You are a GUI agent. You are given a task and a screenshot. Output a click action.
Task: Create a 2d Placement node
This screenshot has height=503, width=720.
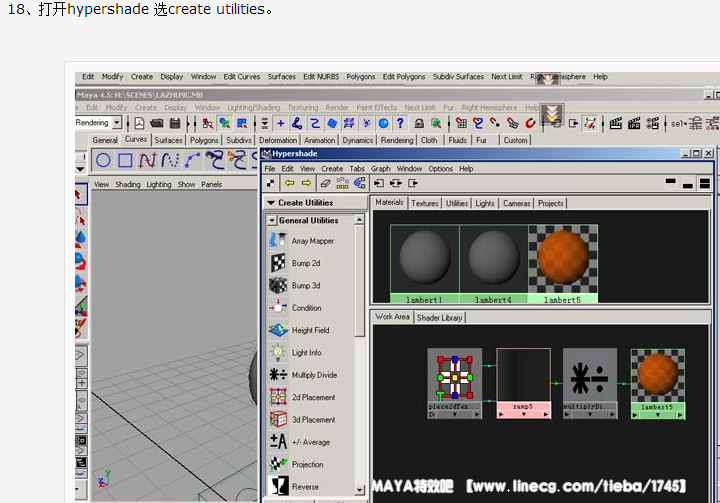click(x=277, y=397)
